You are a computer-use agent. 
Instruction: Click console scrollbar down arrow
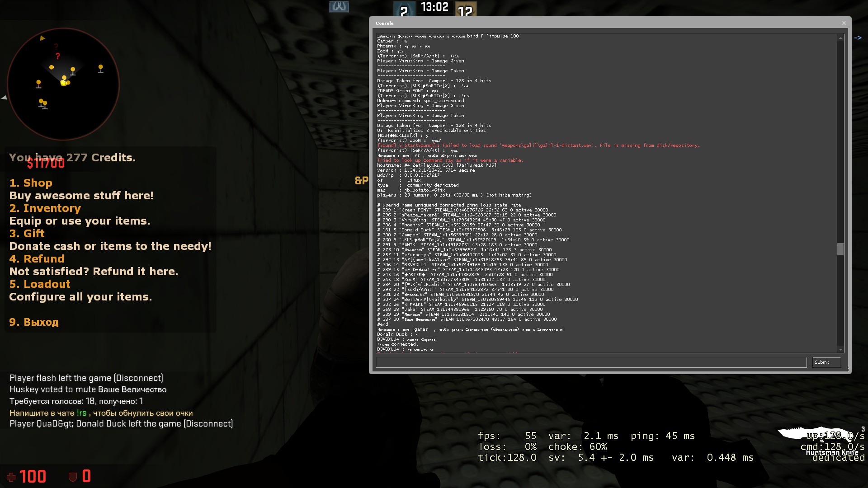click(x=840, y=349)
